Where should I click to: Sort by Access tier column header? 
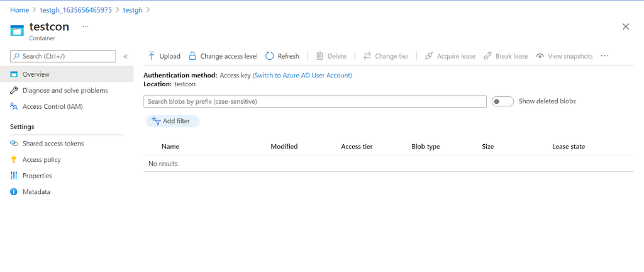point(357,147)
